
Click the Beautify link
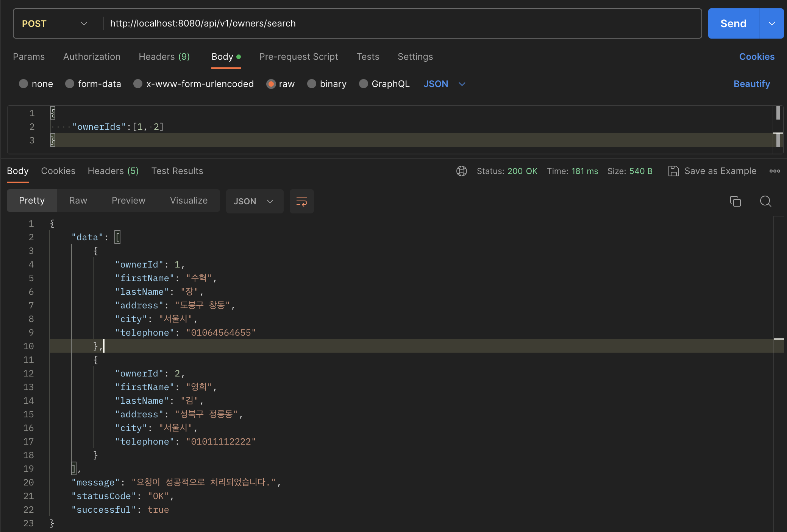click(751, 84)
